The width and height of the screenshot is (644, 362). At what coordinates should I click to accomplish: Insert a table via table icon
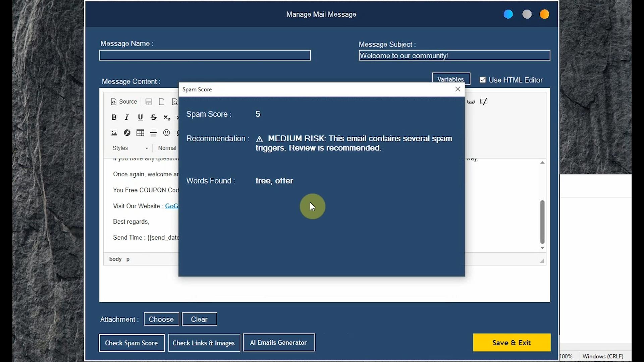140,133
